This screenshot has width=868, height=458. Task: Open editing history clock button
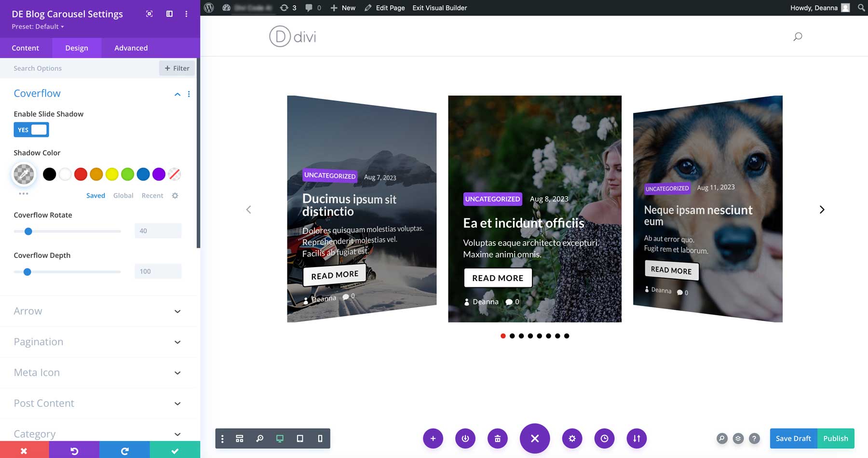coord(604,439)
